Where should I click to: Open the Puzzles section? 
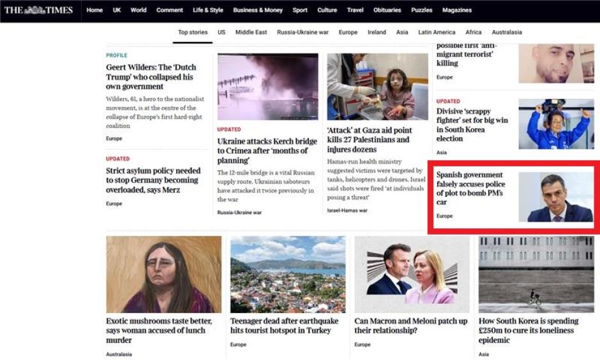click(422, 10)
